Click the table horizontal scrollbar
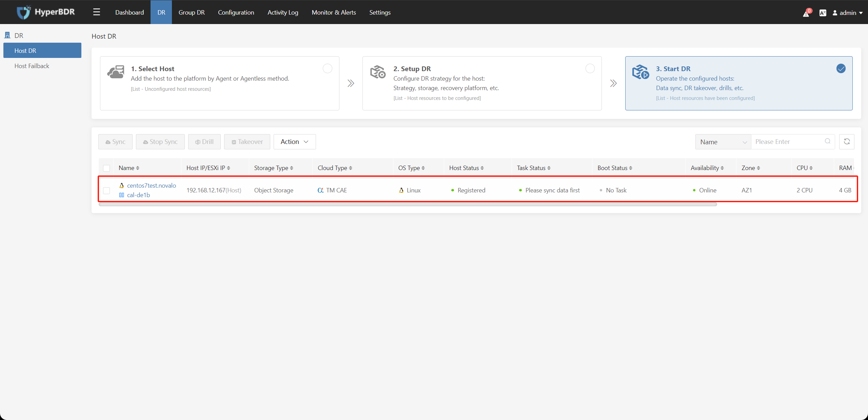Screen dimensions: 868x420 [x=408, y=204]
